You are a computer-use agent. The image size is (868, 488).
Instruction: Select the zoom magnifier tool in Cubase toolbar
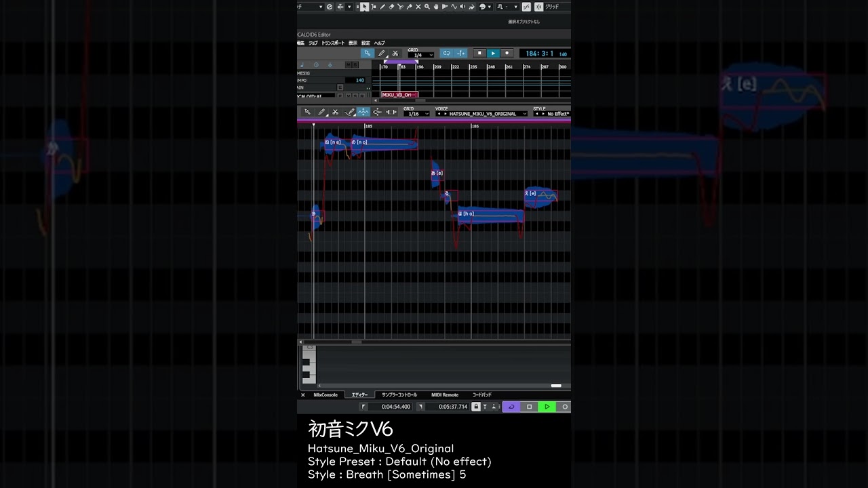pyautogui.click(x=427, y=7)
